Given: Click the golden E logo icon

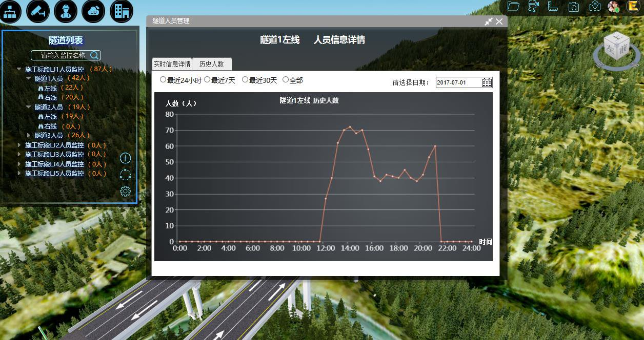Looking at the screenshot, I should point(633,6).
